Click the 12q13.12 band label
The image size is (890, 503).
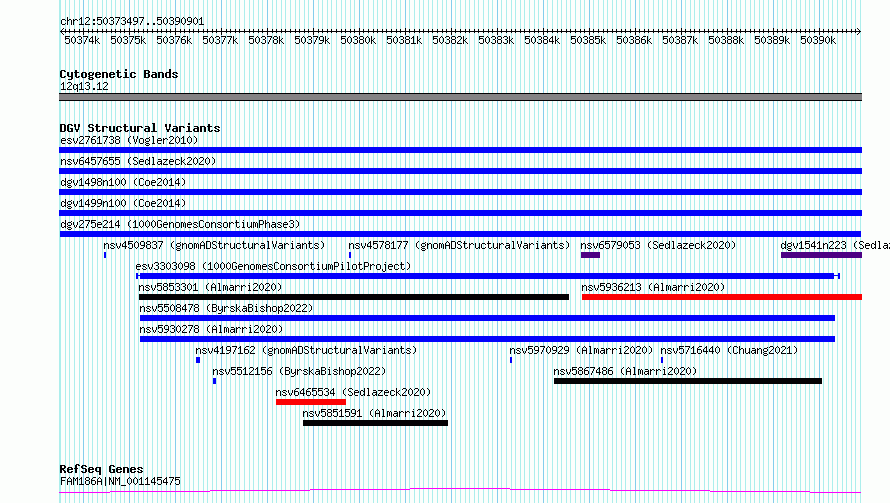pyautogui.click(x=84, y=86)
